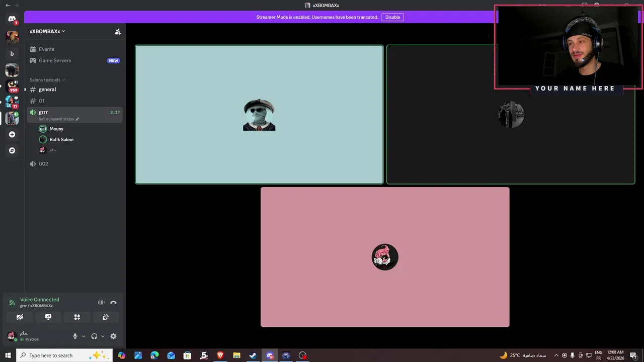Viewport: 644px width, 362px height.
Task: Mute the microphone
Action: coord(75,336)
